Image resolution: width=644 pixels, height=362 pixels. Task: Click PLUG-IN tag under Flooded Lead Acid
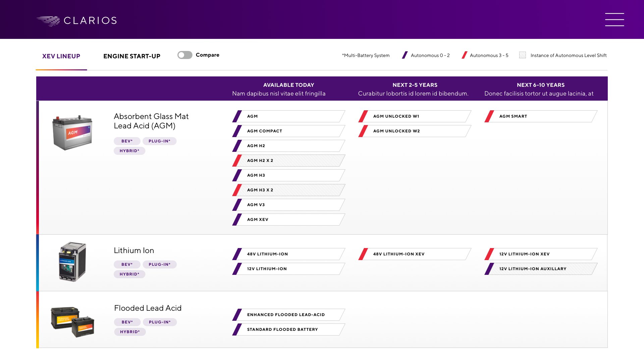(x=160, y=322)
